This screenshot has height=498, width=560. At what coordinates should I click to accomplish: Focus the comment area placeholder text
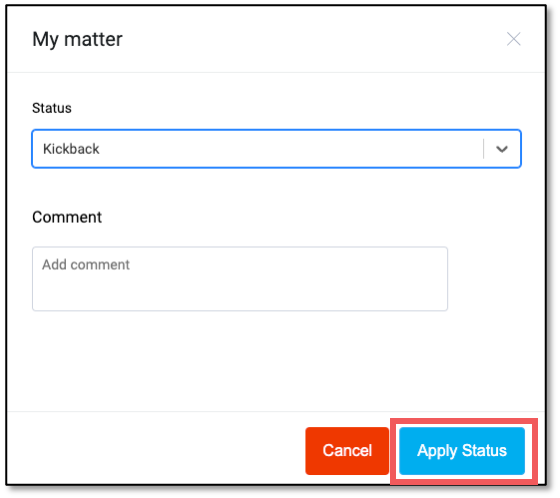pos(86,265)
